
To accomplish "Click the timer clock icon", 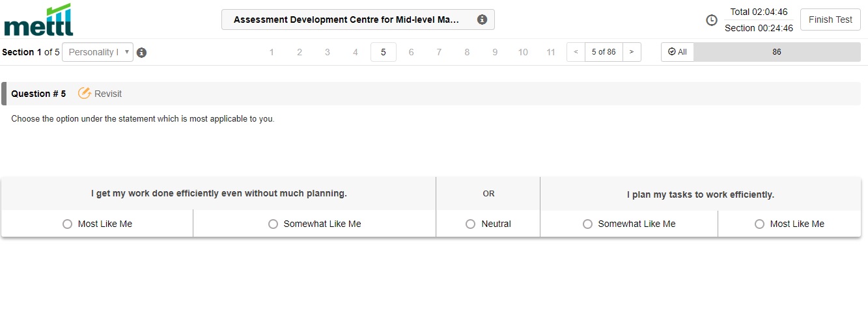I will tap(712, 20).
